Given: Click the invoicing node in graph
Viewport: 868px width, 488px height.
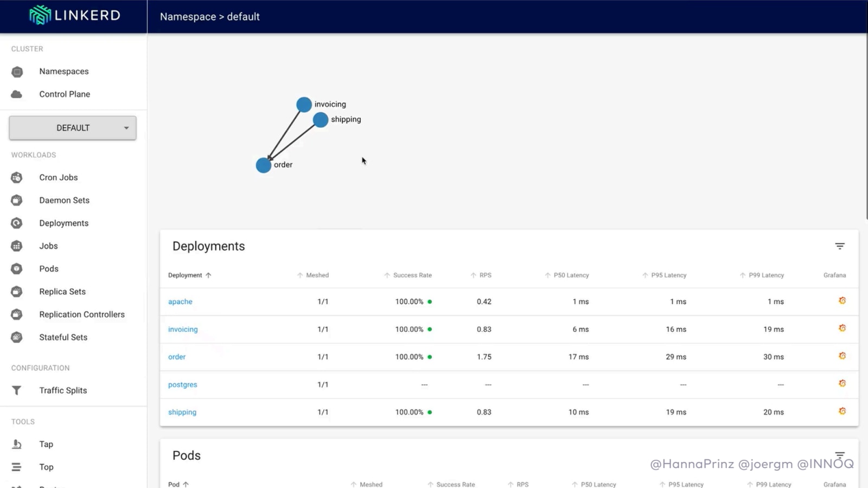Looking at the screenshot, I should [x=304, y=104].
